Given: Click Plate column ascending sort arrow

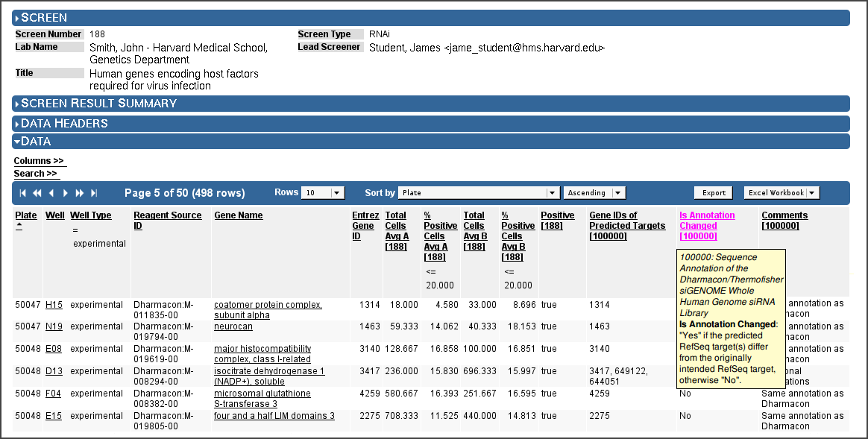Looking at the screenshot, I should (19, 226).
